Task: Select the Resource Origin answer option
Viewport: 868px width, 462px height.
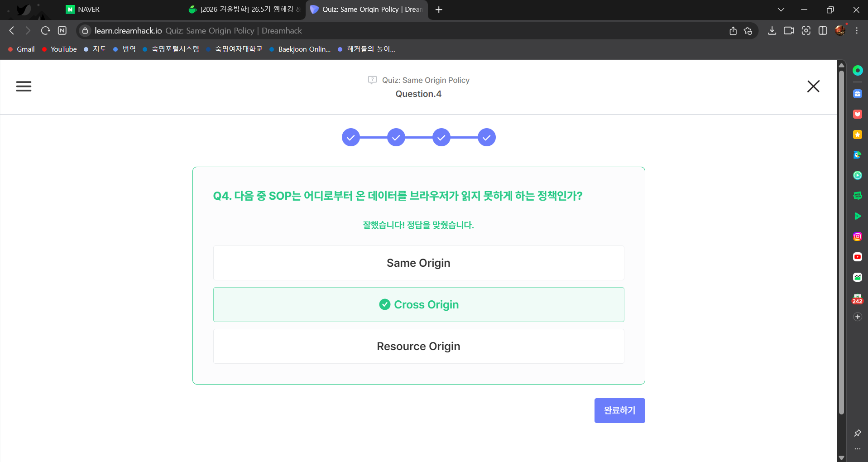Action: tap(418, 346)
